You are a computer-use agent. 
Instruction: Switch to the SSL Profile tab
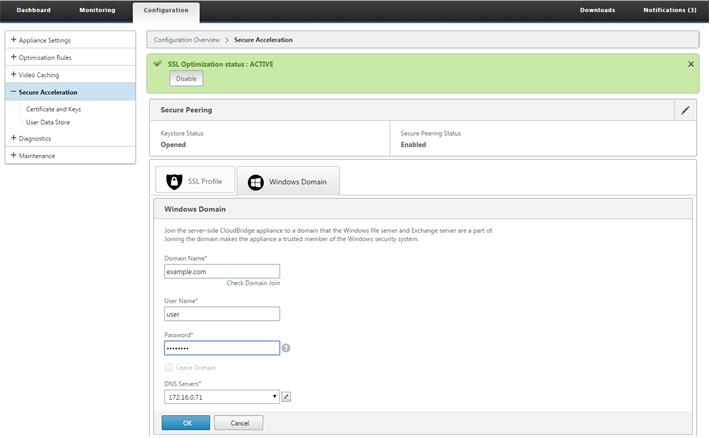(195, 180)
